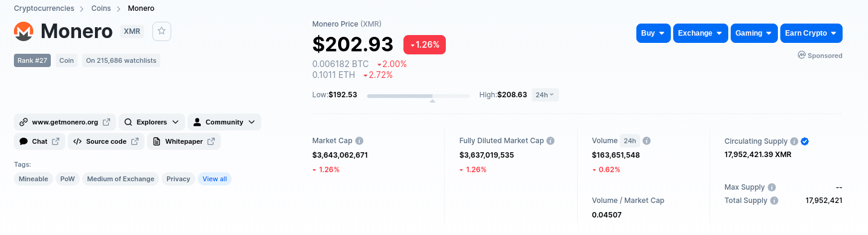Click the Total Supply info icon

point(774,201)
